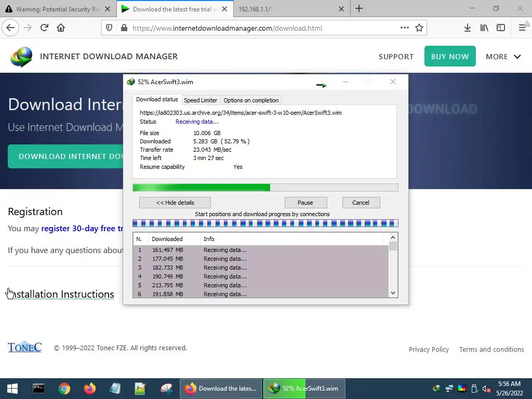Open the Firefox downloads arrow icon

pyautogui.click(x=467, y=28)
